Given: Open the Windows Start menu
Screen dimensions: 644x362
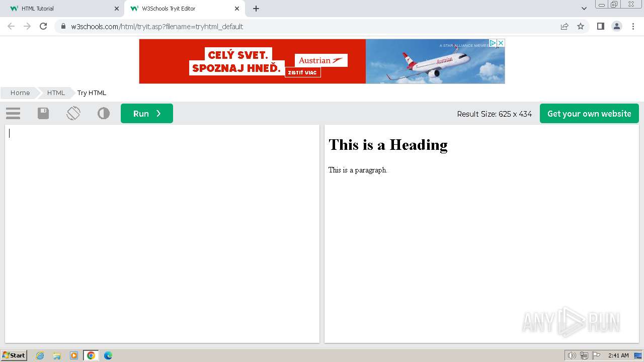Looking at the screenshot, I should click(x=14, y=355).
